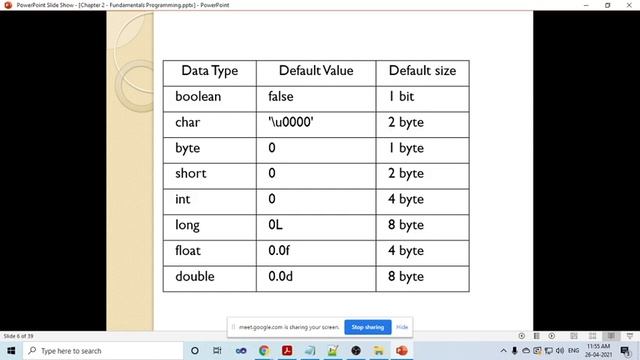
Task: Click the microphone tray icon
Action: [514, 351]
